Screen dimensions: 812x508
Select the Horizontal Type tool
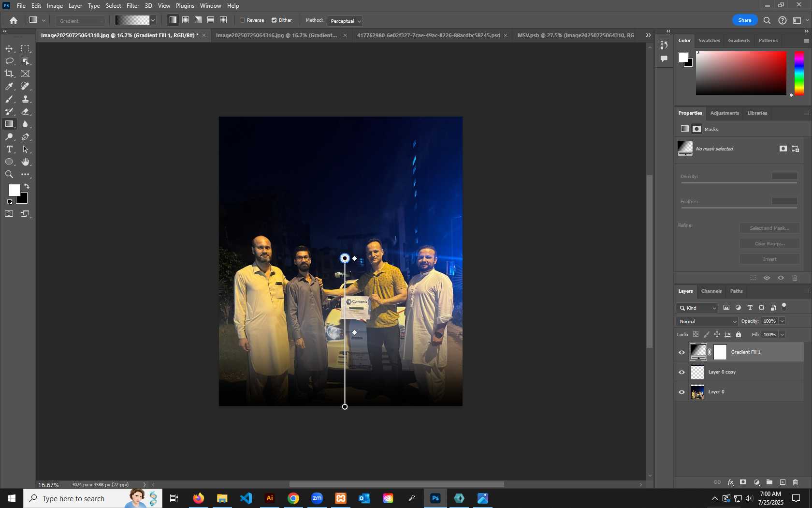click(x=9, y=149)
